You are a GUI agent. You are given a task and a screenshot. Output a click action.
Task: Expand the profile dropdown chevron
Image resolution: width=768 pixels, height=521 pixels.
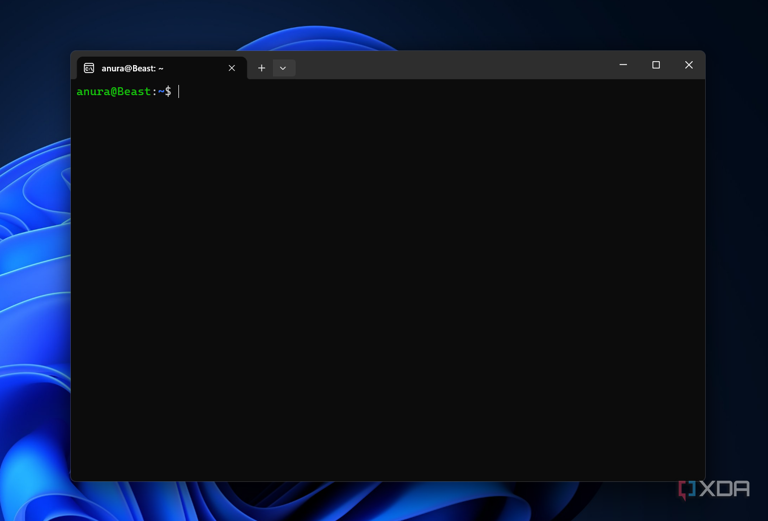click(x=283, y=68)
